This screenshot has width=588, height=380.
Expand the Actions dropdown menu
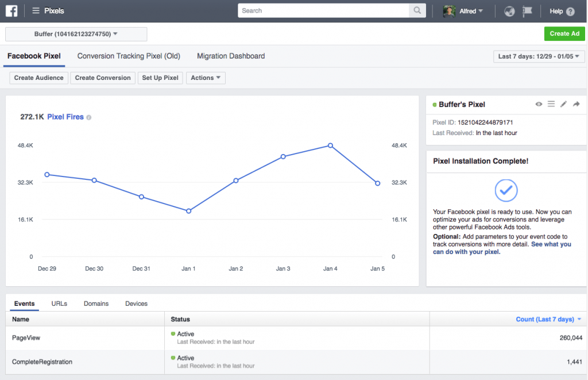pos(206,78)
